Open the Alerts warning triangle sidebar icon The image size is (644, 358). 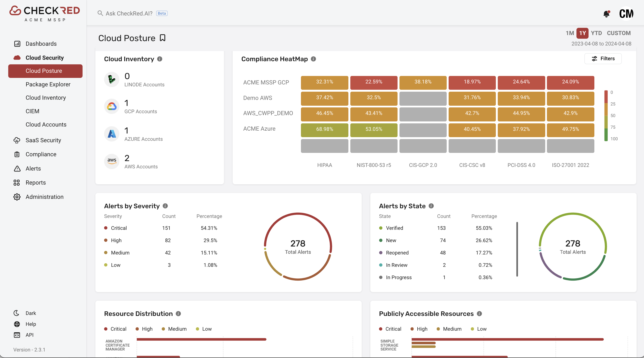[x=17, y=169]
